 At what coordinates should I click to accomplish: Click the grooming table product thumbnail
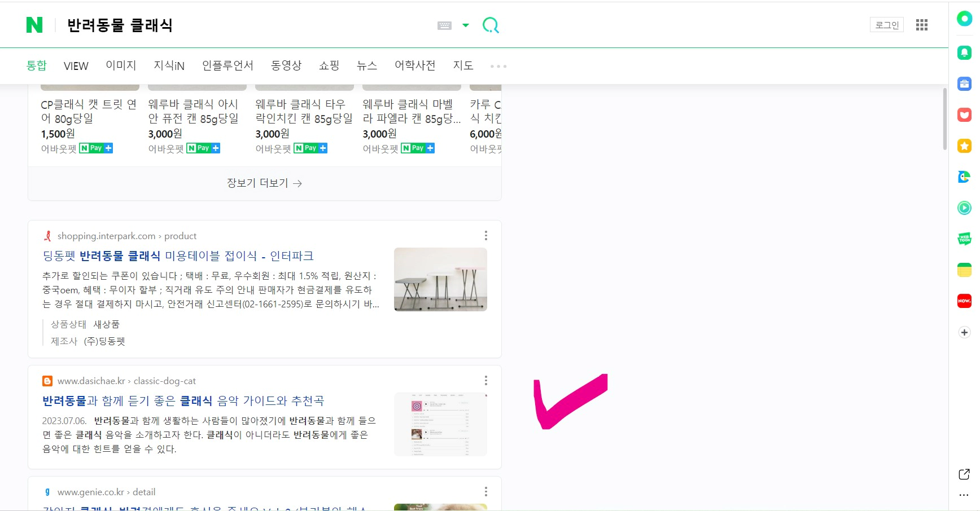tap(440, 279)
